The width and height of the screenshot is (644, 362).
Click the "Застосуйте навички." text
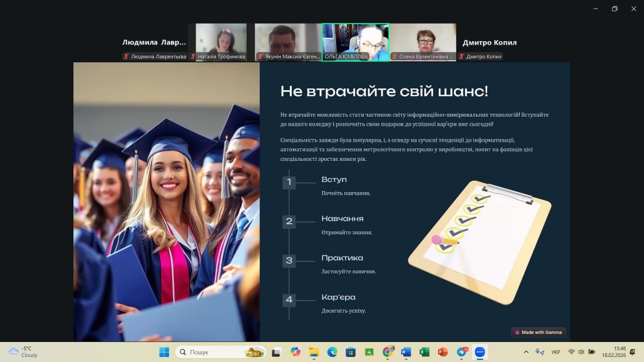[x=349, y=271]
